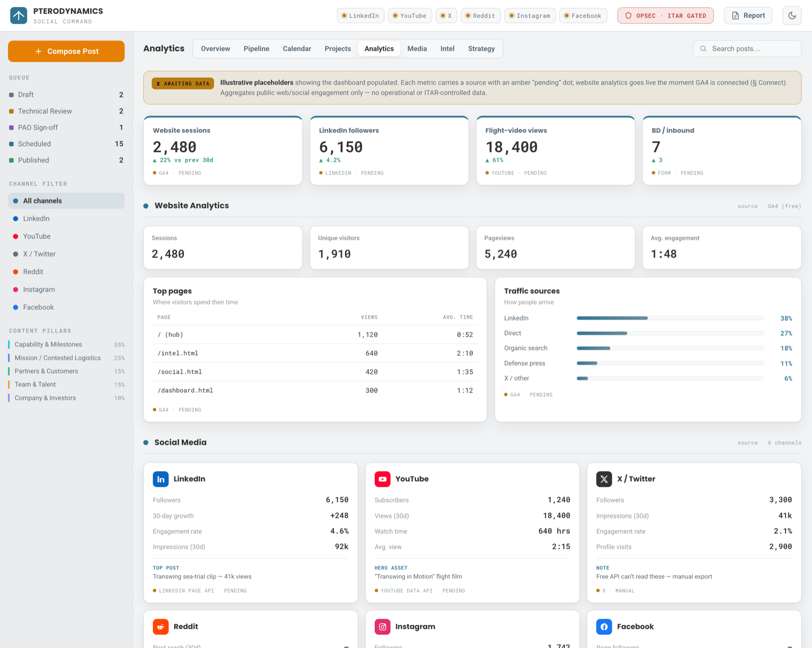Filter by Facebook channel in sidebar
This screenshot has height=648, width=812.
click(66, 307)
